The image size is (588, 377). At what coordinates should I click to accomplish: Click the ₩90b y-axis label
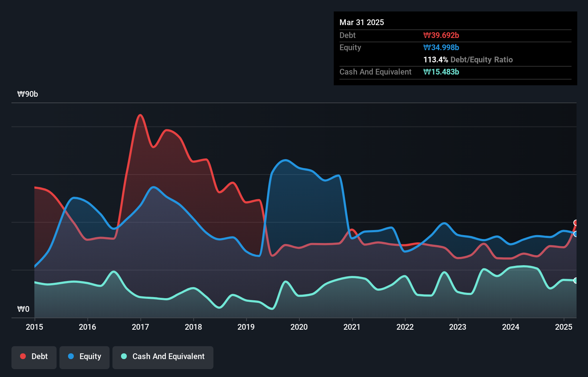tap(28, 94)
